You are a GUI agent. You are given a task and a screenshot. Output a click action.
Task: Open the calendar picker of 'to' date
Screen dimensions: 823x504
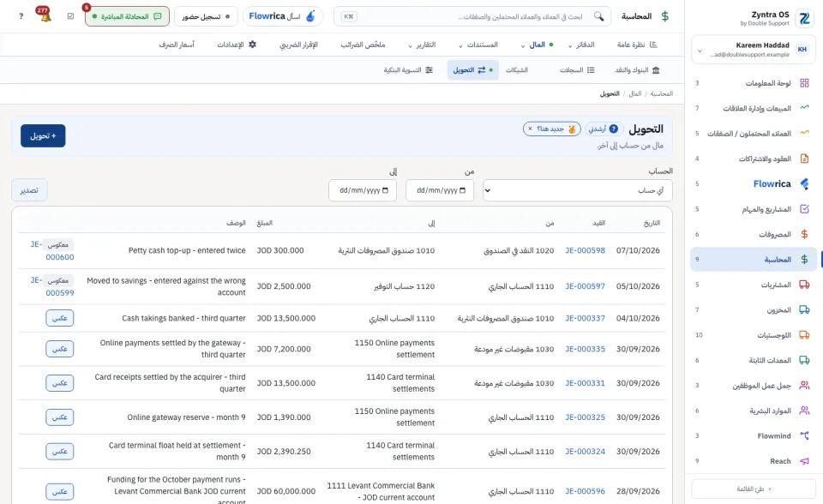click(385, 190)
